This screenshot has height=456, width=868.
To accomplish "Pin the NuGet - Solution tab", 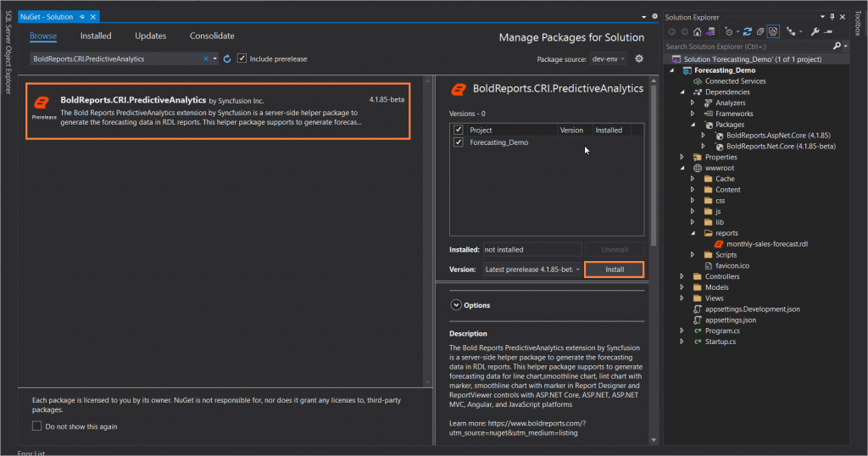I will click(x=82, y=17).
